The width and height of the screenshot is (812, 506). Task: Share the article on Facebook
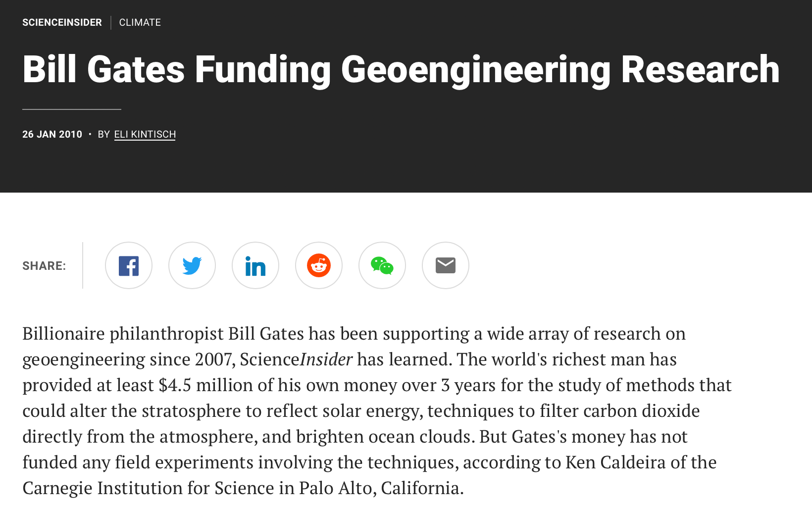coord(129,265)
